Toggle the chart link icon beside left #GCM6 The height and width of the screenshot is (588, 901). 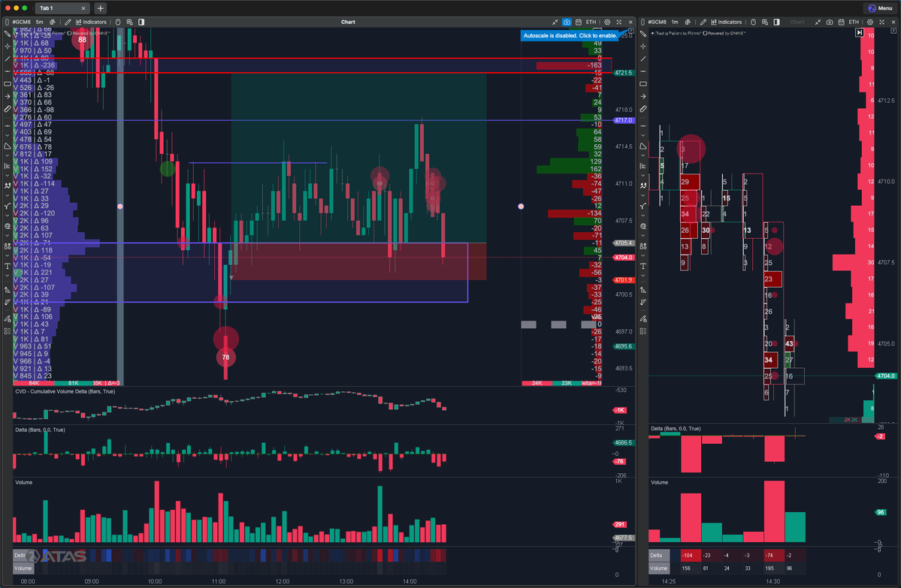pyautogui.click(x=7, y=22)
